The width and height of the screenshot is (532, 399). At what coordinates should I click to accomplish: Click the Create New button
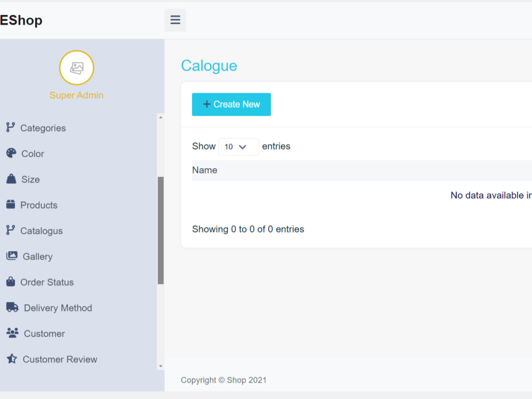(x=231, y=104)
